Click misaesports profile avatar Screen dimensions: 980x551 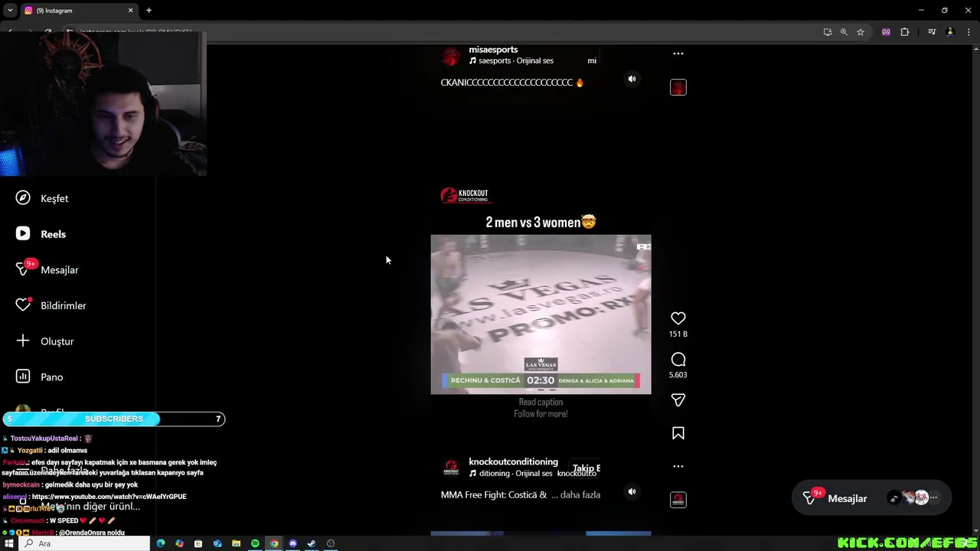(x=451, y=56)
